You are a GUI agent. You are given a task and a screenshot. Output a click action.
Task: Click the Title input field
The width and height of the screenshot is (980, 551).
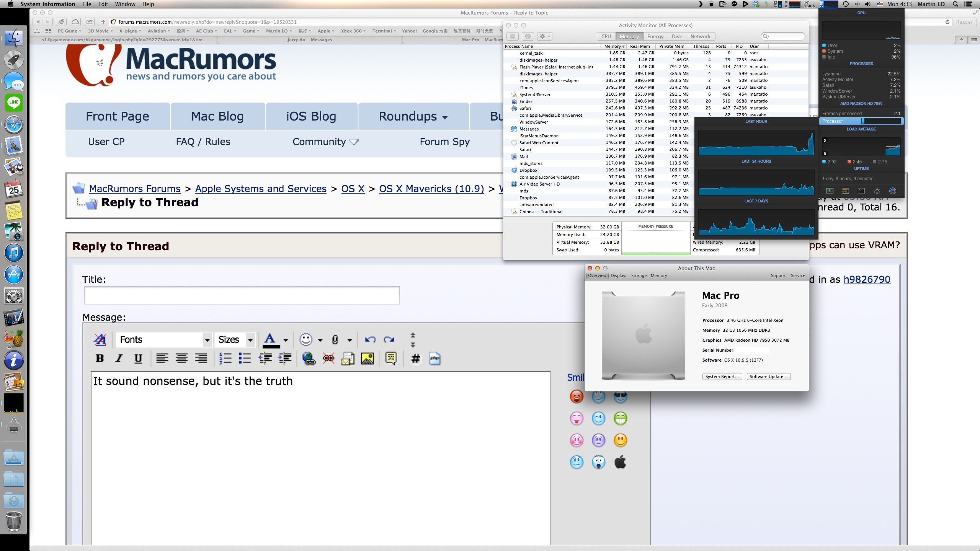[242, 295]
